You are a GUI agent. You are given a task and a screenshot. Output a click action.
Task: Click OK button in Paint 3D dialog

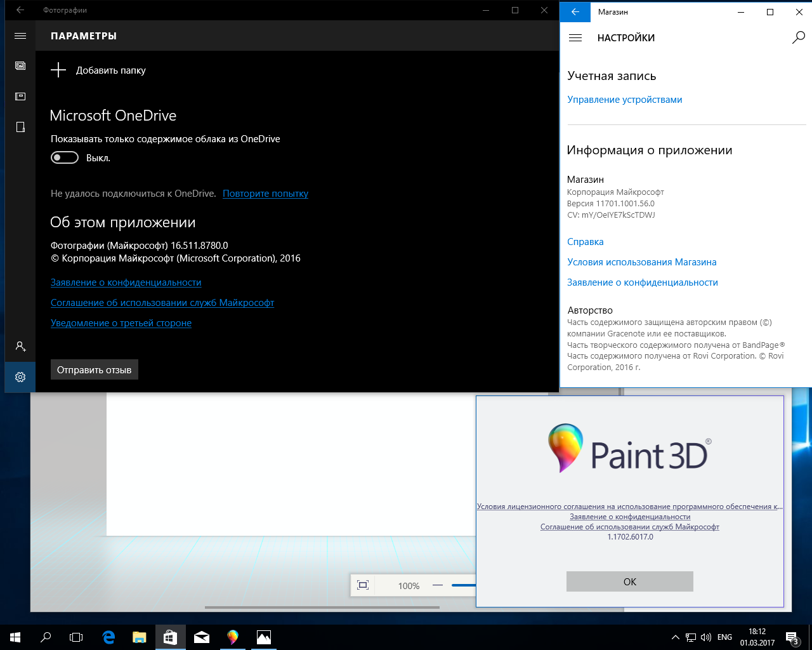[x=630, y=581]
